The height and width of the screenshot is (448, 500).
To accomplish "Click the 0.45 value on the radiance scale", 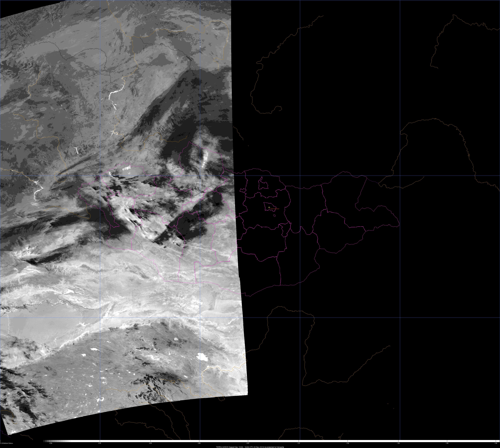I will pyautogui.click(x=150, y=443).
